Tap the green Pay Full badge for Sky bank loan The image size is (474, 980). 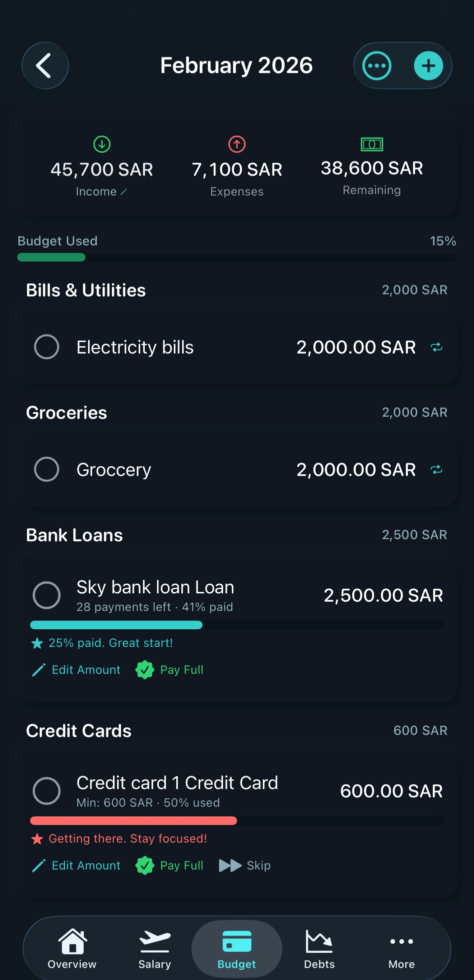pyautogui.click(x=145, y=669)
